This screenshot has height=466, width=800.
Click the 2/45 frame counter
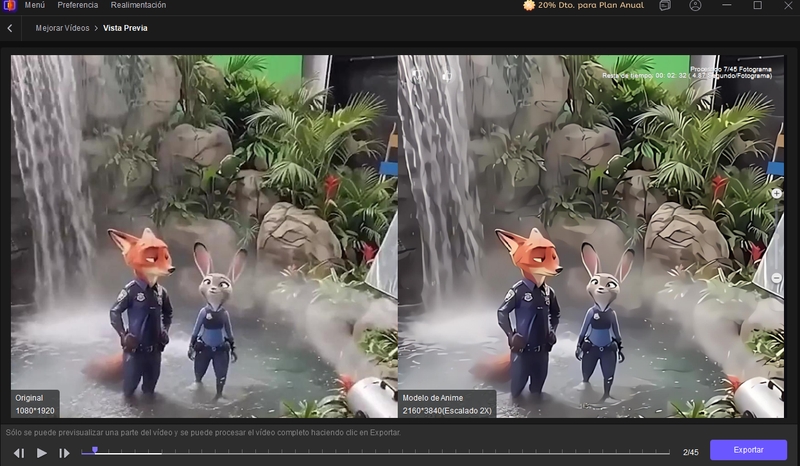(691, 452)
